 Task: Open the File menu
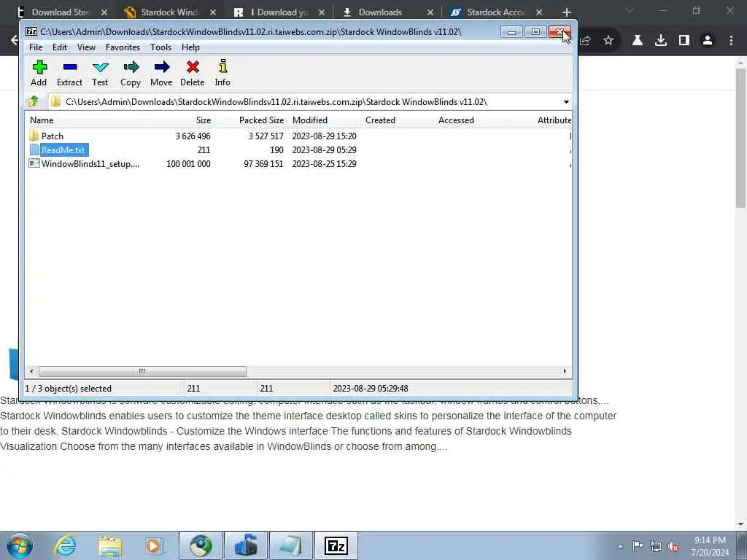click(36, 47)
